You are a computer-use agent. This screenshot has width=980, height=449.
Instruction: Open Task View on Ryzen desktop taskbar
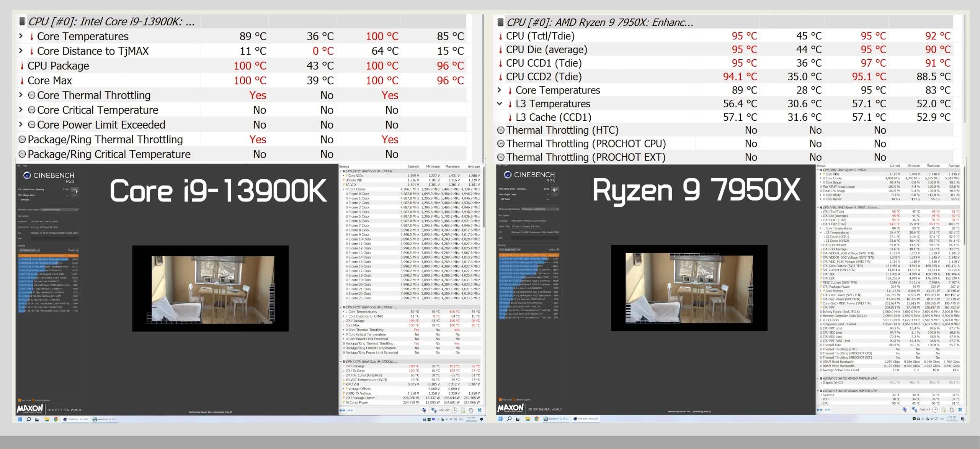coord(518,419)
